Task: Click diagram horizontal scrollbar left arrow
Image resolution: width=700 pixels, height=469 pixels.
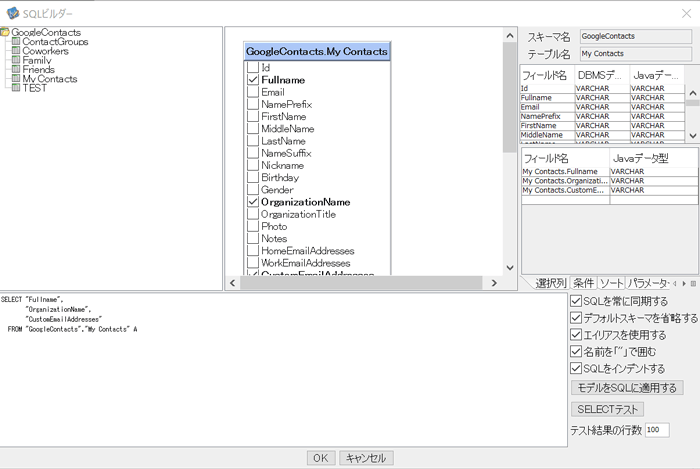Action: [232, 282]
